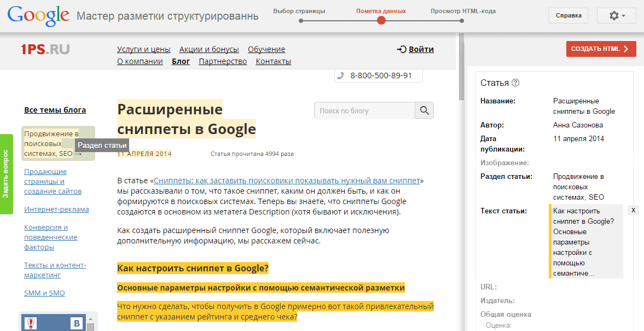Click the phone handset icon
The height and width of the screenshot is (331, 644).
[340, 76]
